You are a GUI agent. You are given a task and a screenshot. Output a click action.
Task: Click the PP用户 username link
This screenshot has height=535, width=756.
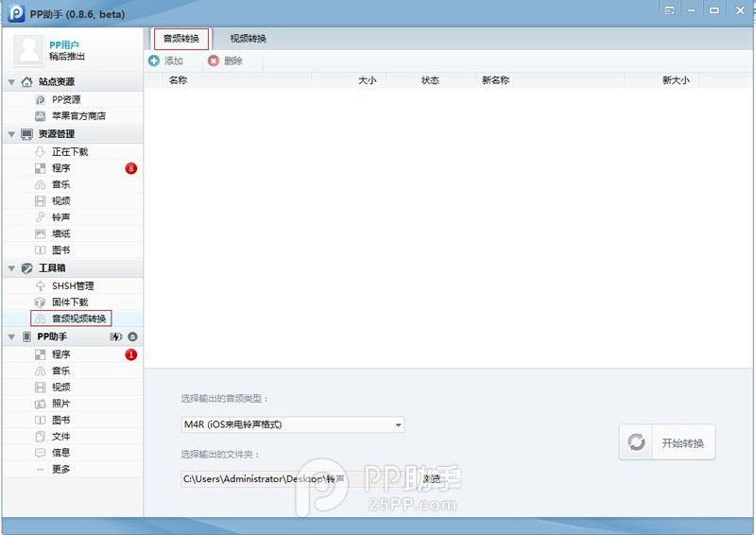[64, 44]
